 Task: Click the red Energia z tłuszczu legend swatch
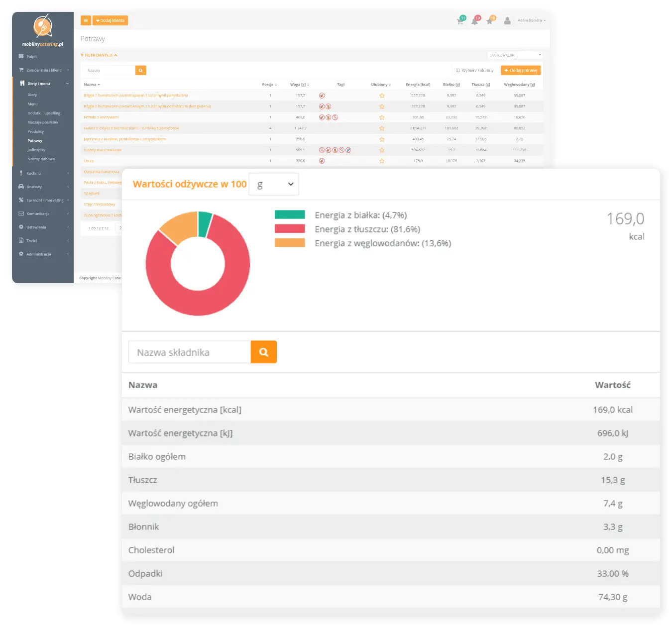[290, 228]
